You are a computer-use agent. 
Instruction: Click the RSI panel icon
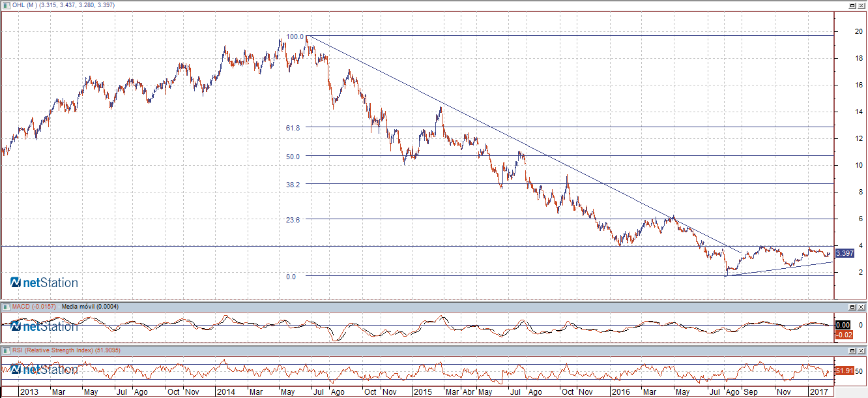(5, 351)
